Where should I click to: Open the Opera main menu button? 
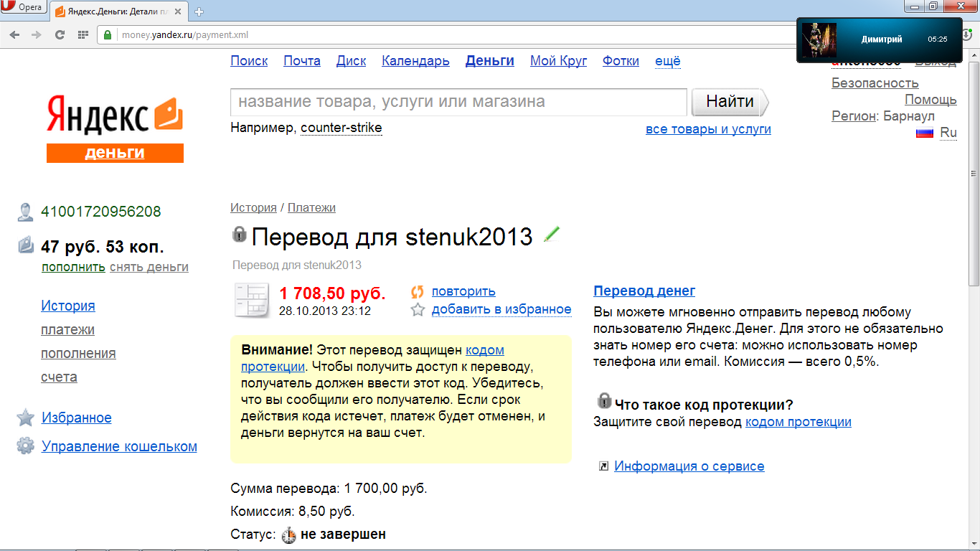pos(23,8)
